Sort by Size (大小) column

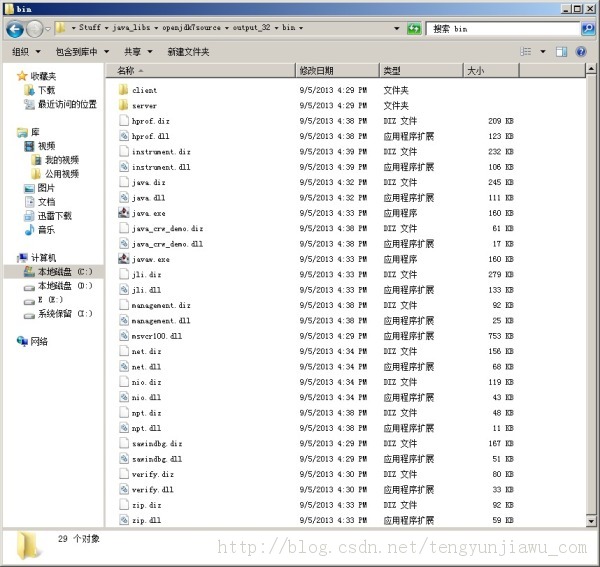coord(491,70)
